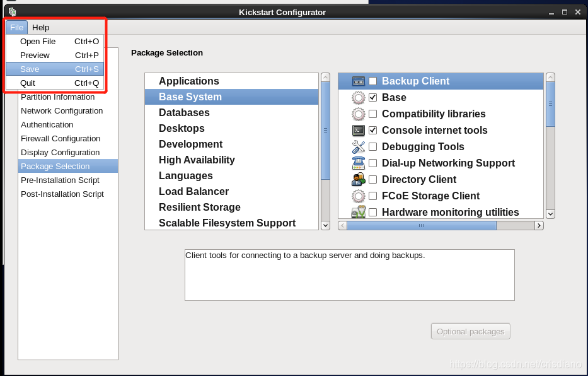Check FCoE Storage Client
This screenshot has height=376, width=588.
pos(372,196)
